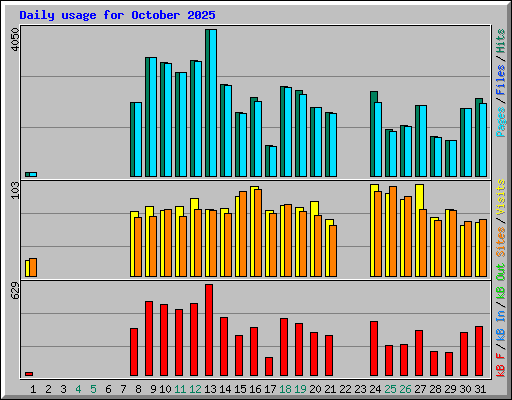The width and height of the screenshot is (512, 400).
Task: Click the 'kB F' legend label
Action: click(500, 365)
